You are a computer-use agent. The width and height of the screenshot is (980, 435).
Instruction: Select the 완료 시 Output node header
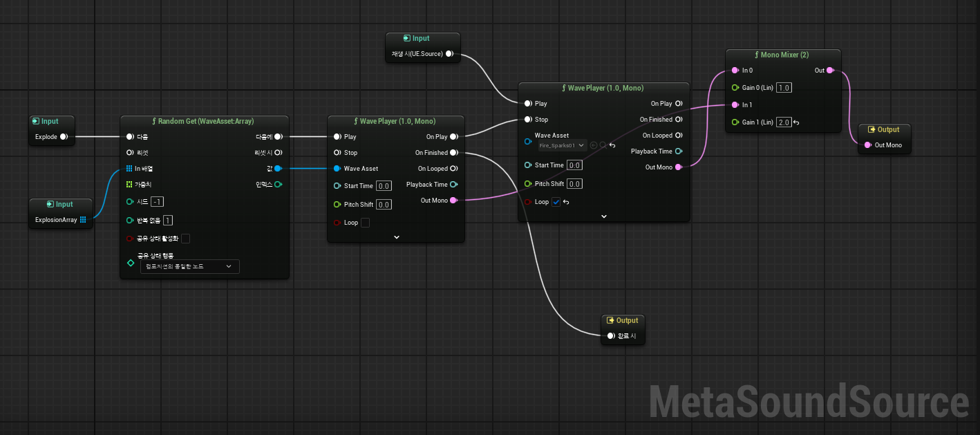623,320
